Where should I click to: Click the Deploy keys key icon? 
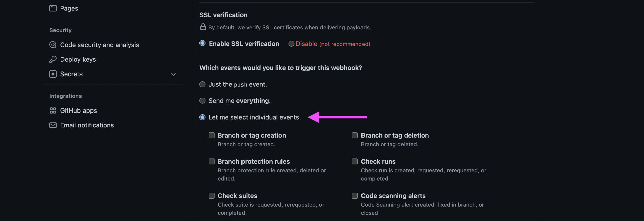tap(53, 59)
